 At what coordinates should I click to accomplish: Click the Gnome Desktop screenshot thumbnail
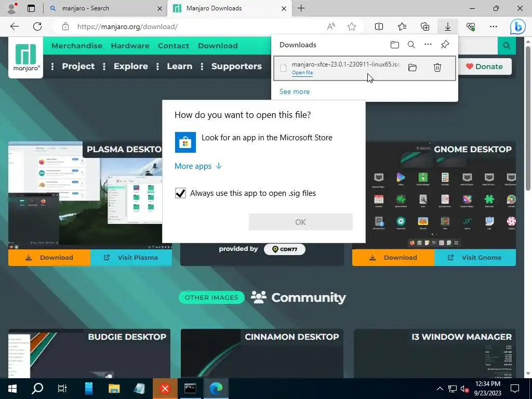click(x=441, y=195)
